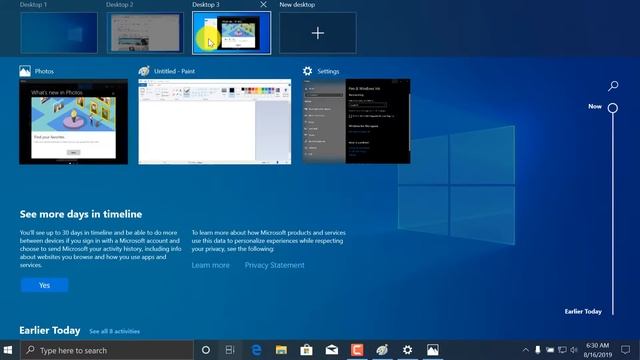The image size is (640, 360).
Task: Open the Photos window thumbnail
Action: (73, 122)
